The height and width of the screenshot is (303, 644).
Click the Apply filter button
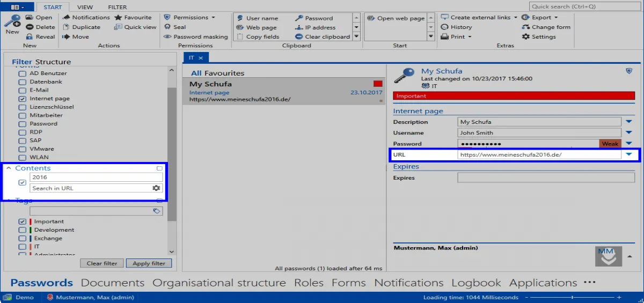click(149, 263)
